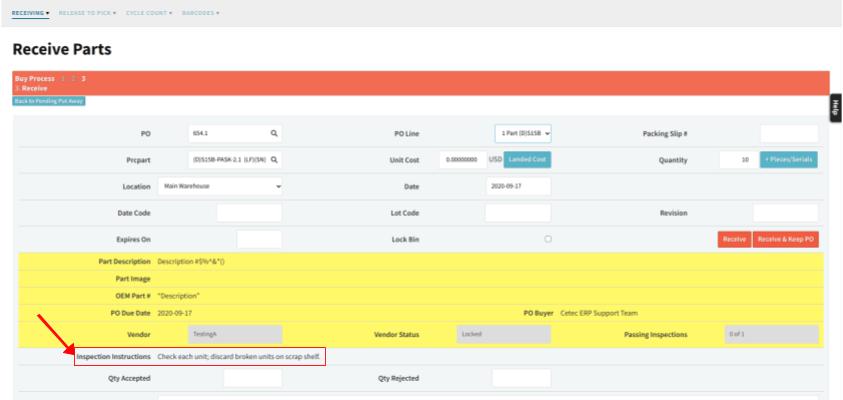843x400 pixels.
Task: Click the + Pieces/Serials button
Action: point(790,160)
